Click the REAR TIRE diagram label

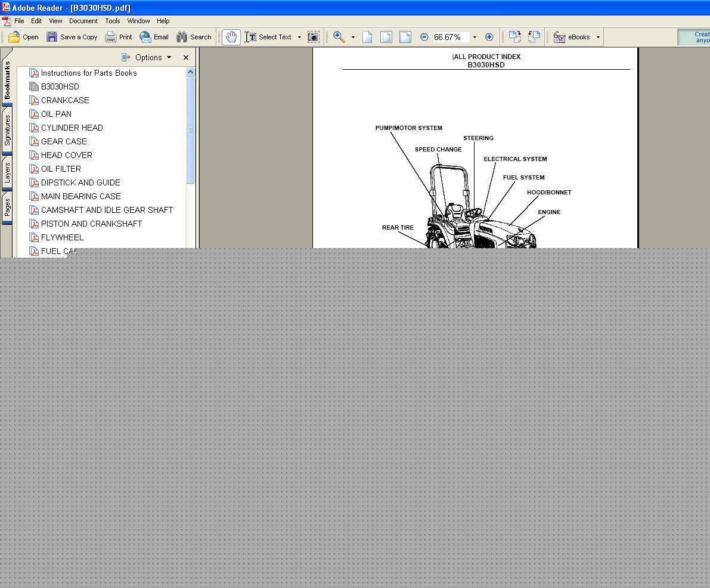coord(398,227)
